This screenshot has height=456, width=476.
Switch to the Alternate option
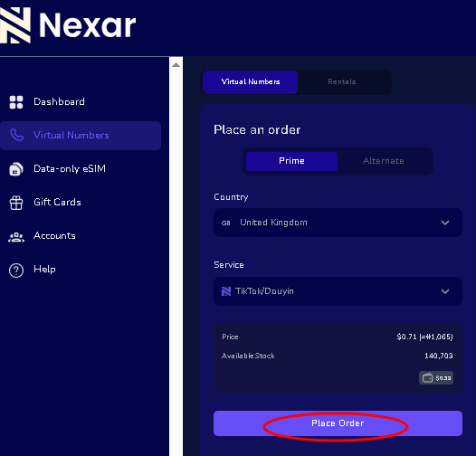point(384,161)
